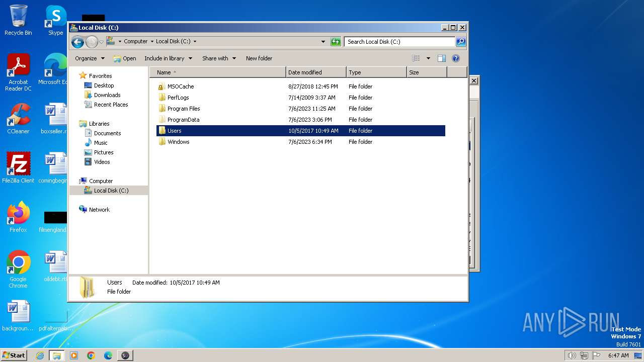644x362 pixels.
Task: Click the '7/14/2009 3:37 AM' date cell
Action: click(311, 98)
